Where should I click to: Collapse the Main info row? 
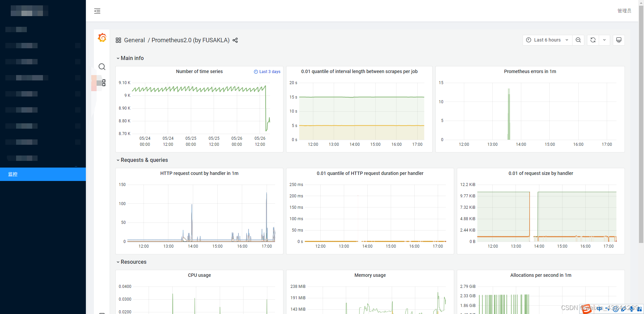(x=130, y=58)
